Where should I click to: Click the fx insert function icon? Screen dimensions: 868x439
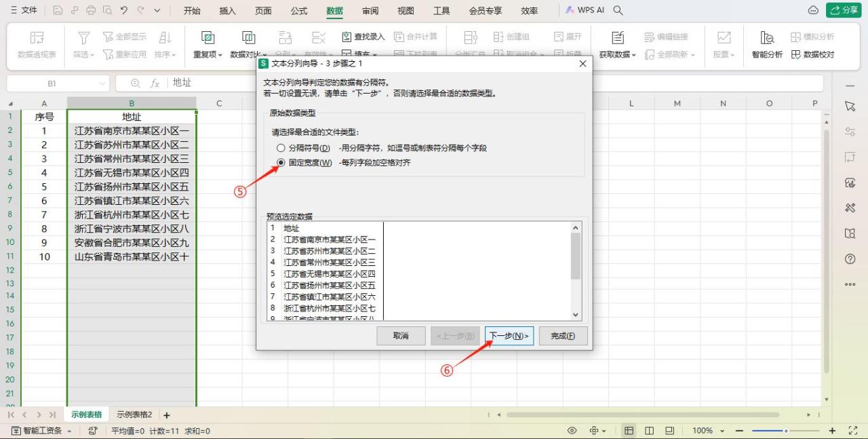click(x=155, y=83)
